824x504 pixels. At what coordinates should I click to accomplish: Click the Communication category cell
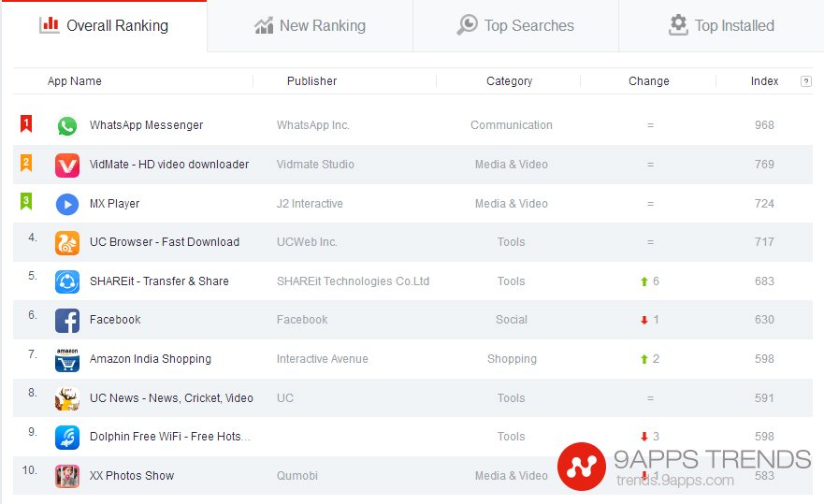pos(512,125)
